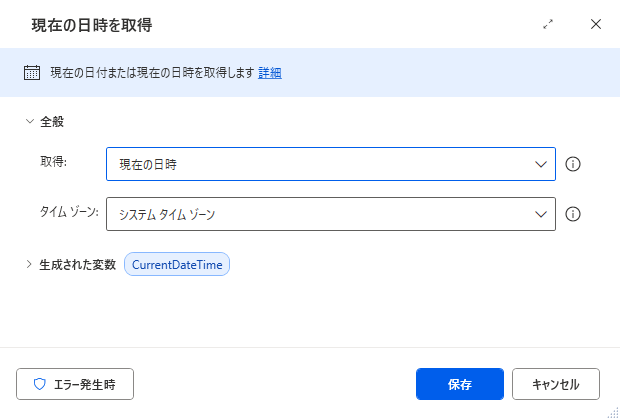
Task: Click the calendar icon in the description banner
Action: [32, 73]
